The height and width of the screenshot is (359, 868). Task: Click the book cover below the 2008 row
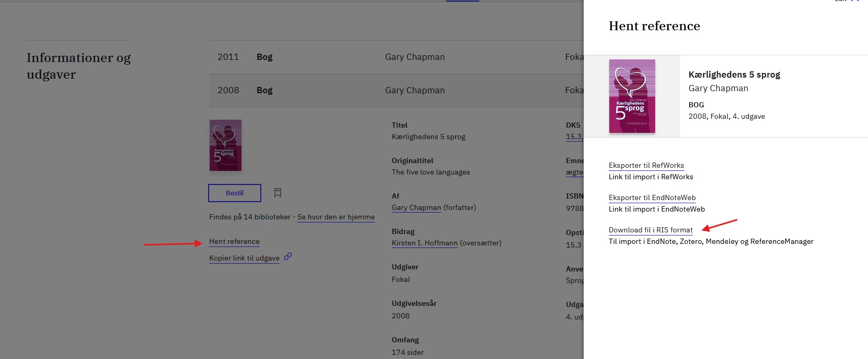pyautogui.click(x=225, y=145)
